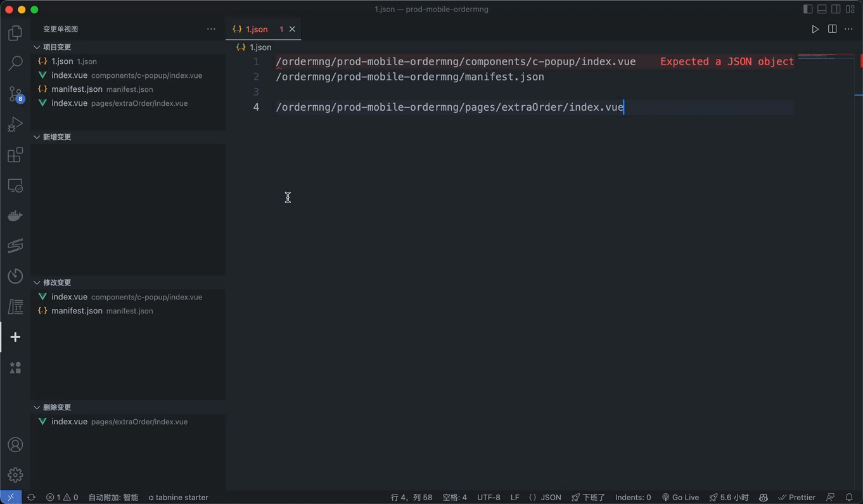The image size is (863, 504).
Task: Open errors and warnings count in status bar
Action: (62, 497)
